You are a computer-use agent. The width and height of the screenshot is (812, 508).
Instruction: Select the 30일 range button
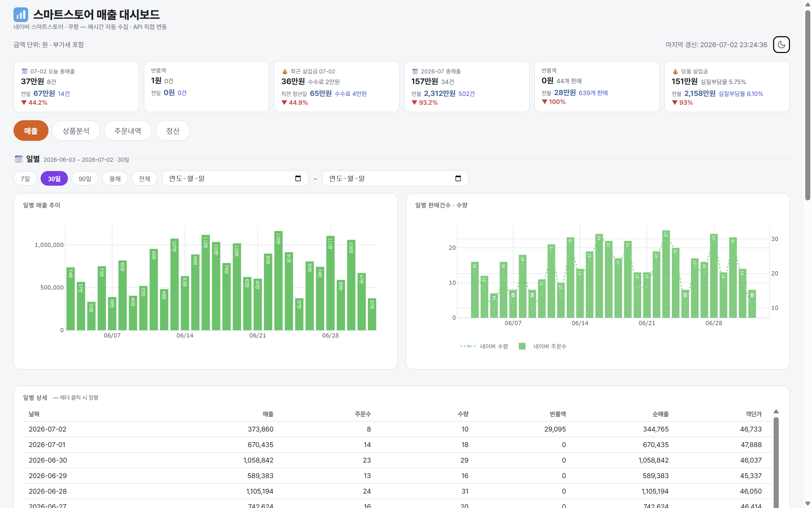pyautogui.click(x=54, y=178)
